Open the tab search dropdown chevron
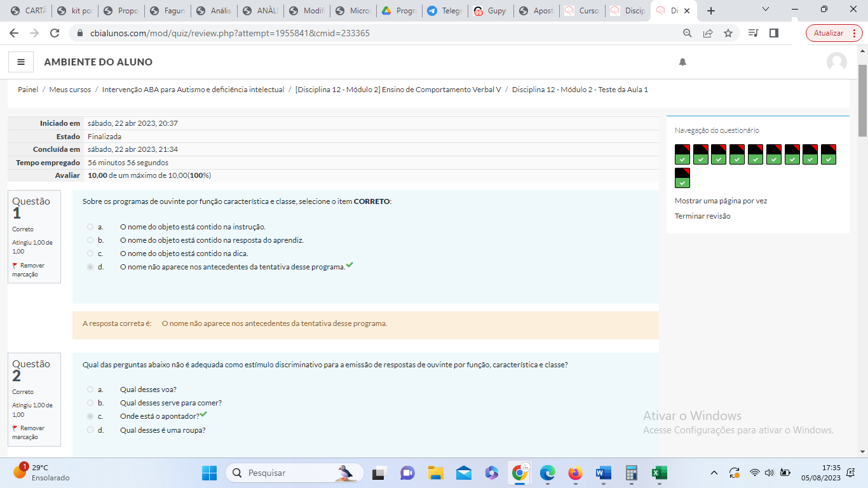868x488 pixels. [x=766, y=10]
